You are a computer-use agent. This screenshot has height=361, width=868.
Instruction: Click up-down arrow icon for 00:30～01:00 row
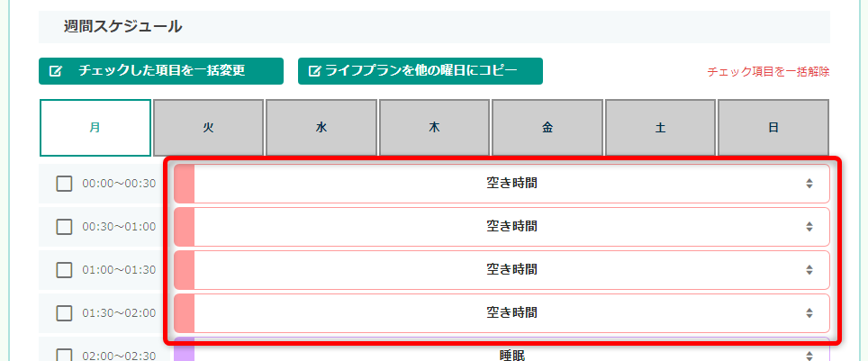point(809,227)
